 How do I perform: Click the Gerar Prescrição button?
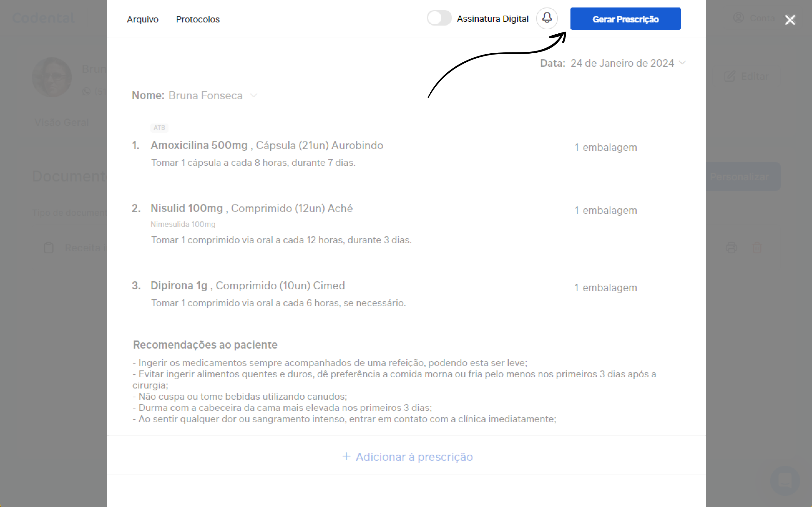pyautogui.click(x=625, y=19)
